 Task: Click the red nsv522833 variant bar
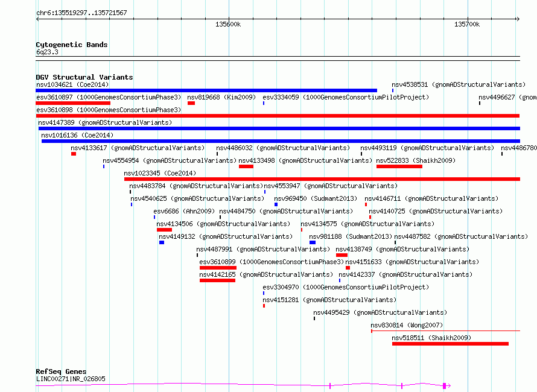tap(399, 166)
